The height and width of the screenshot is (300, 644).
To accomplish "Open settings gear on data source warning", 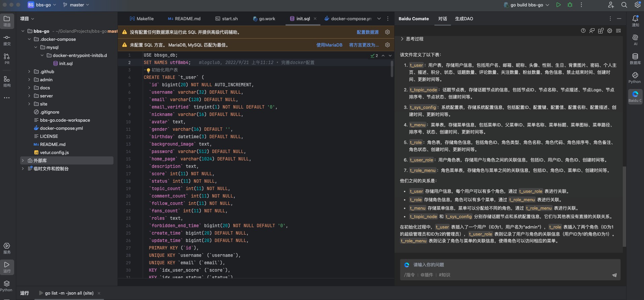I will [x=387, y=32].
